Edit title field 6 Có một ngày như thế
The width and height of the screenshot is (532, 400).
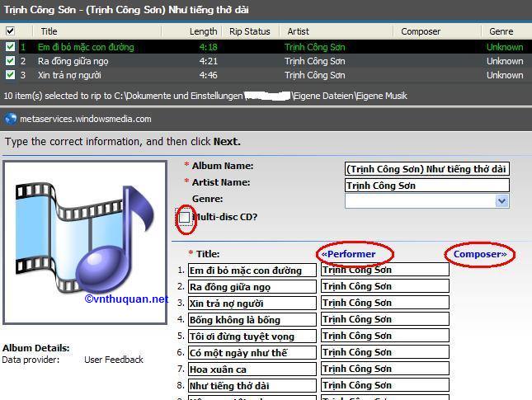(252, 353)
